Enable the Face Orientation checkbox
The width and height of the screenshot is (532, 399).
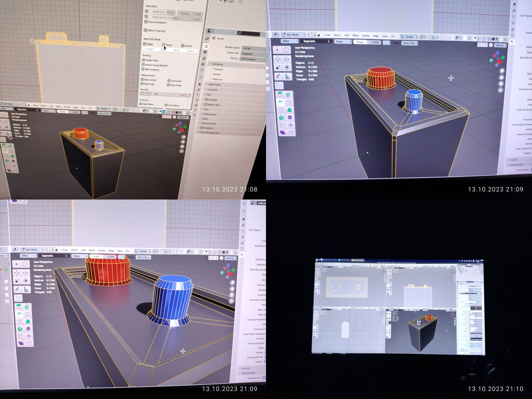pos(147,22)
